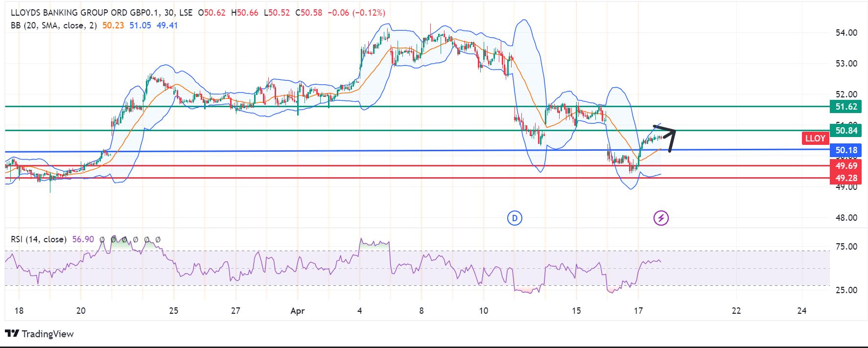Open the BB (20, SMA, close, 2) indicator legend
Image resolution: width=868 pixels, height=348 pixels.
[x=53, y=25]
